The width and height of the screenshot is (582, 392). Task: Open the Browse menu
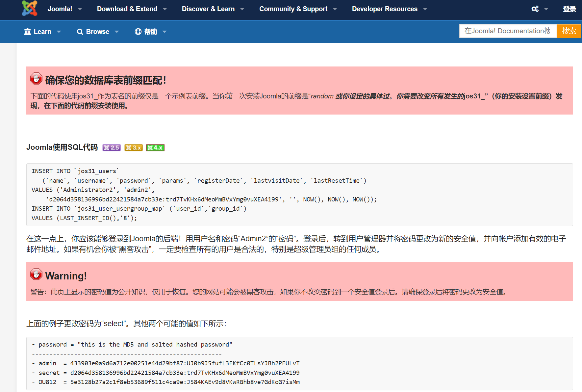click(98, 32)
